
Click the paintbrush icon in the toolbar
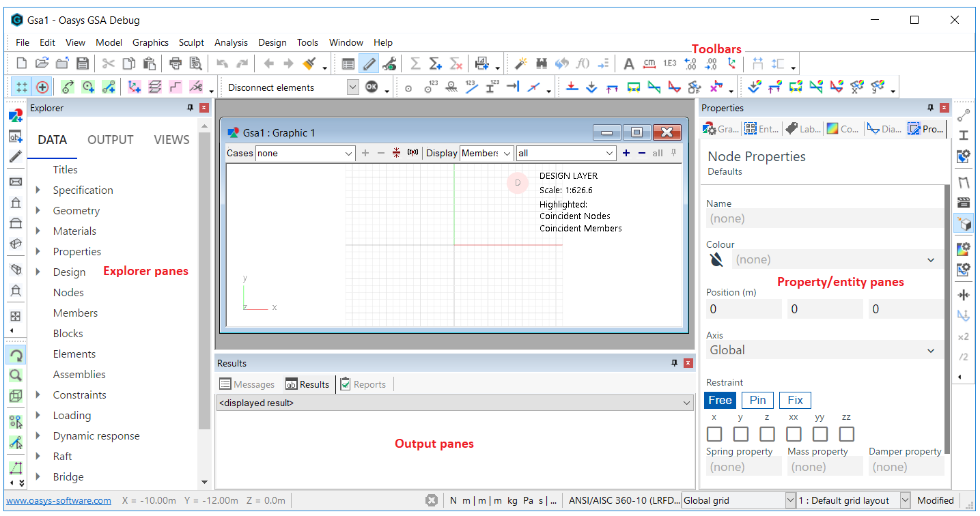click(x=309, y=63)
